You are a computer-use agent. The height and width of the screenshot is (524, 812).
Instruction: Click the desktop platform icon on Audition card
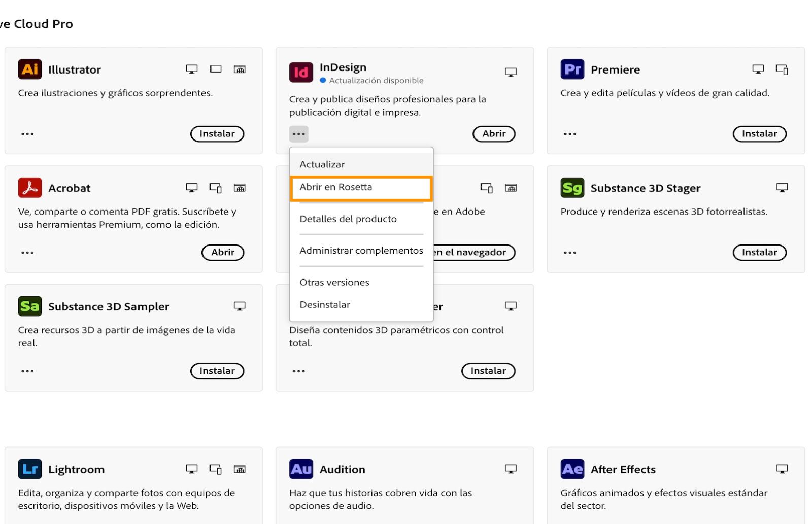click(x=511, y=469)
